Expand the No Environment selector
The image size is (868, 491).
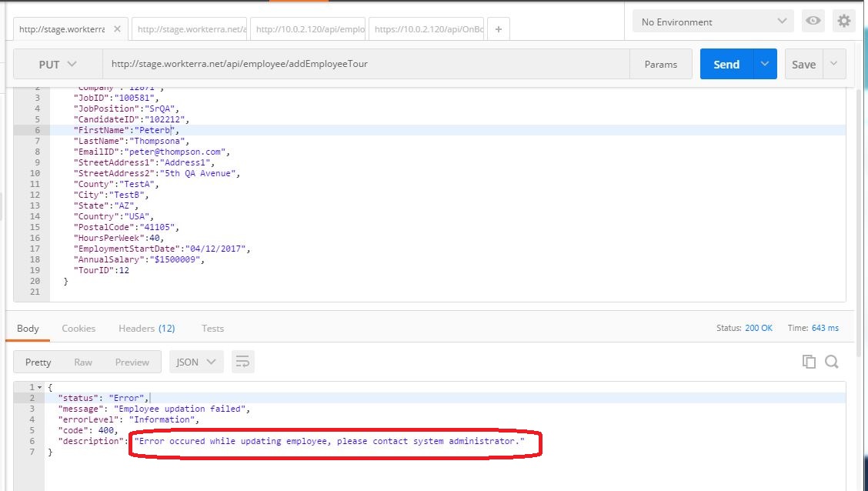[x=713, y=22]
